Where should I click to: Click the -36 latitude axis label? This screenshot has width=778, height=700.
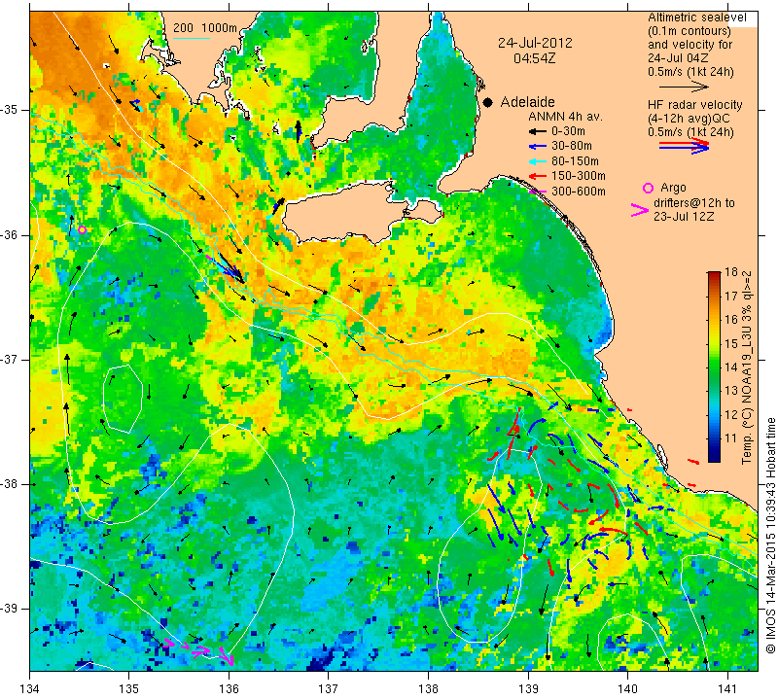9,234
